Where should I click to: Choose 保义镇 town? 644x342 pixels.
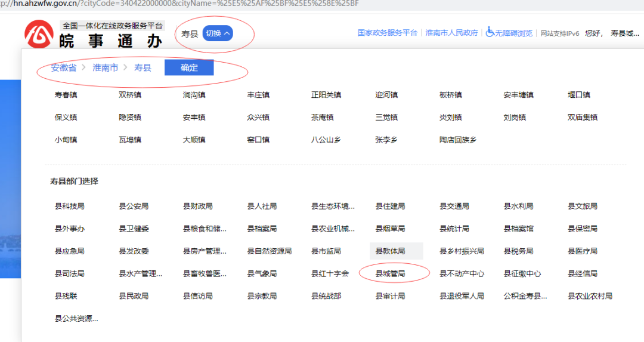pos(66,118)
